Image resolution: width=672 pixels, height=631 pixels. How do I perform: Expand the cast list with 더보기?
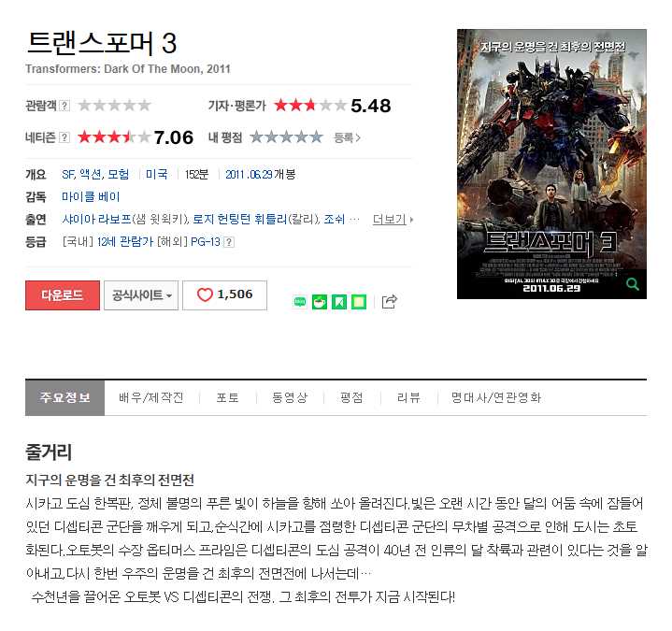[393, 220]
